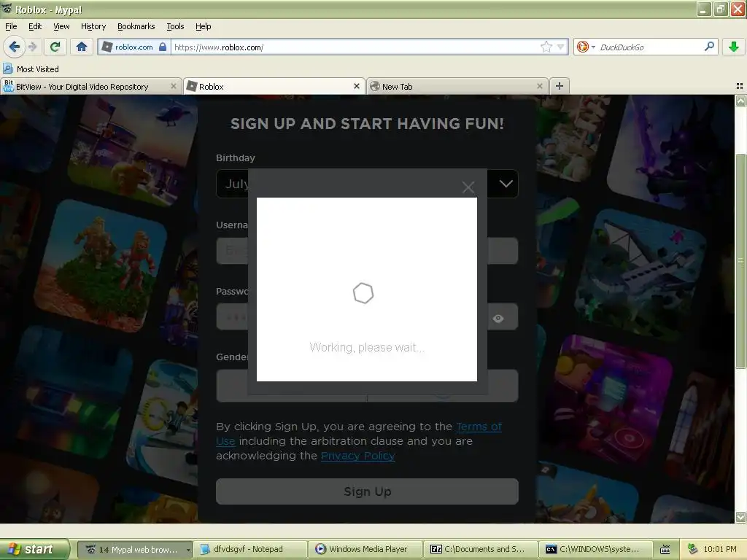Open Most Visited bookmarks folder
The image size is (747, 560).
[31, 69]
